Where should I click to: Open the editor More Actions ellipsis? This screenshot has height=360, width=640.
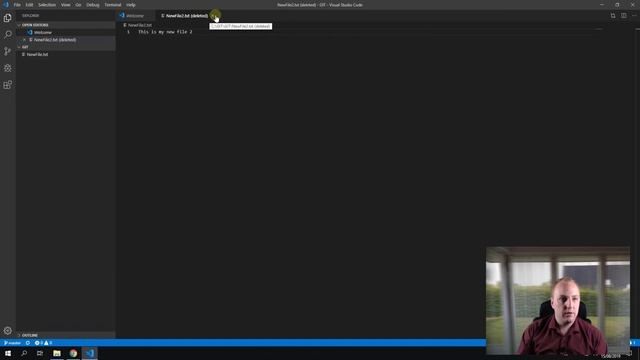point(634,16)
